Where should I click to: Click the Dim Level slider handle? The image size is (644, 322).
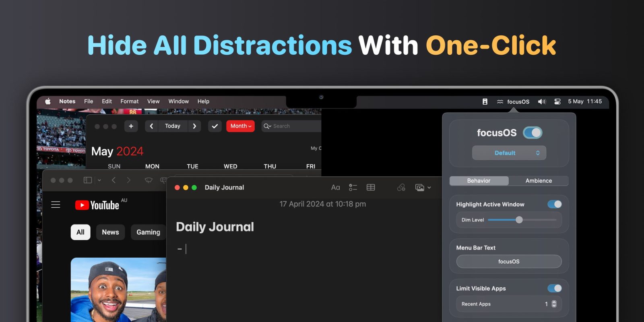[519, 220]
